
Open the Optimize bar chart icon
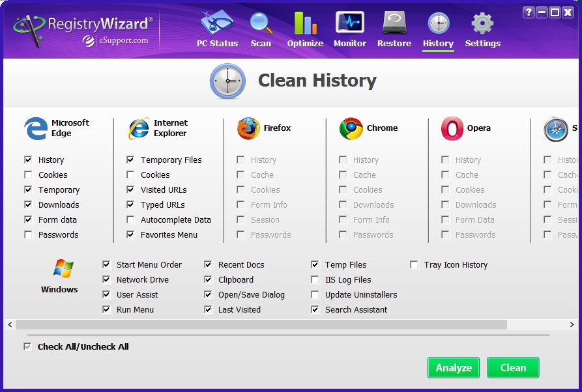(305, 23)
